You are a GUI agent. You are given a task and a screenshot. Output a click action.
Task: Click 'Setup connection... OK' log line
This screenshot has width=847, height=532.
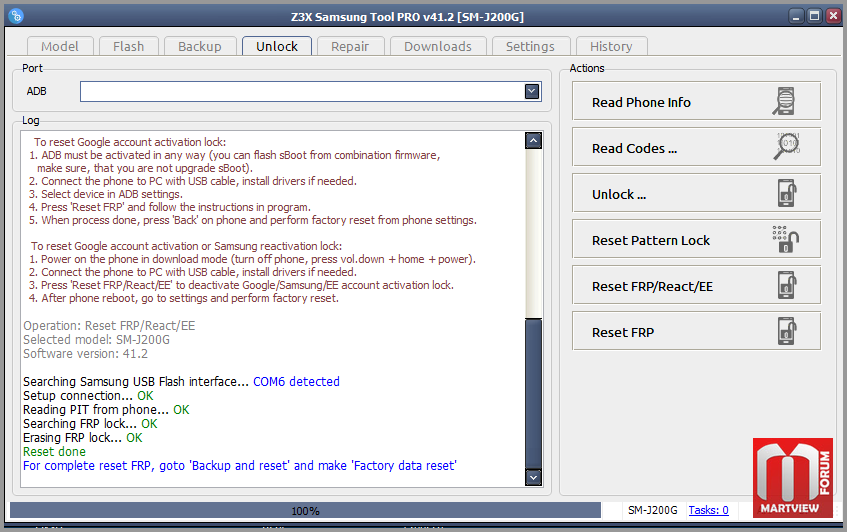click(88, 395)
